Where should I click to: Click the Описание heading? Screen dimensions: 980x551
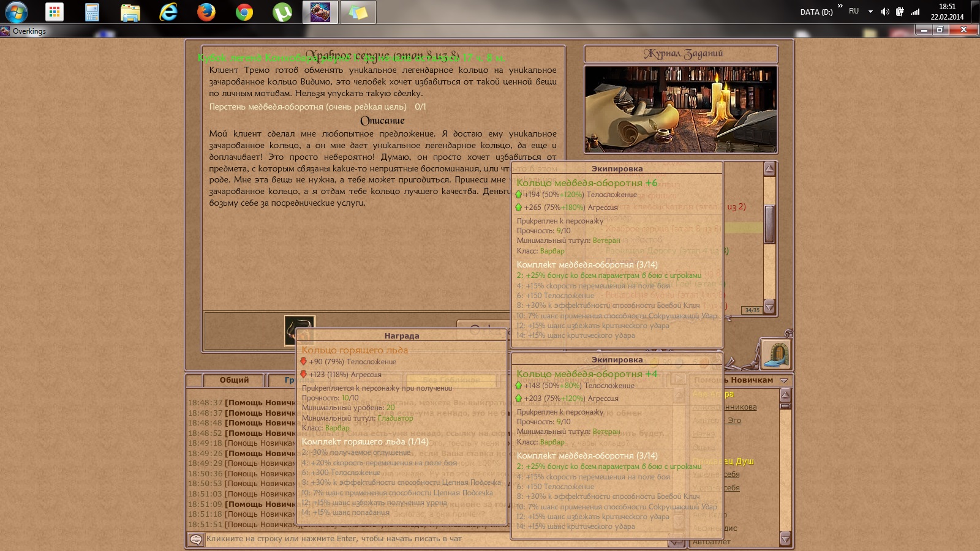coord(382,121)
